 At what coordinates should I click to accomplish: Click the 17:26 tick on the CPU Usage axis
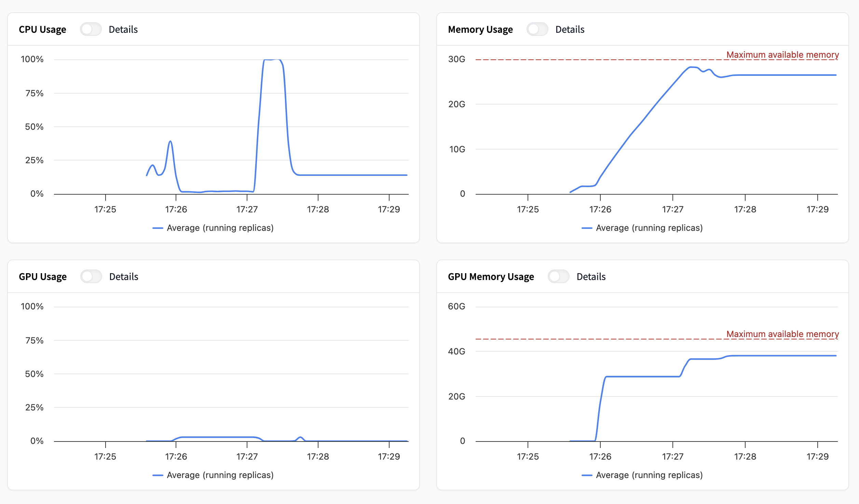(176, 209)
